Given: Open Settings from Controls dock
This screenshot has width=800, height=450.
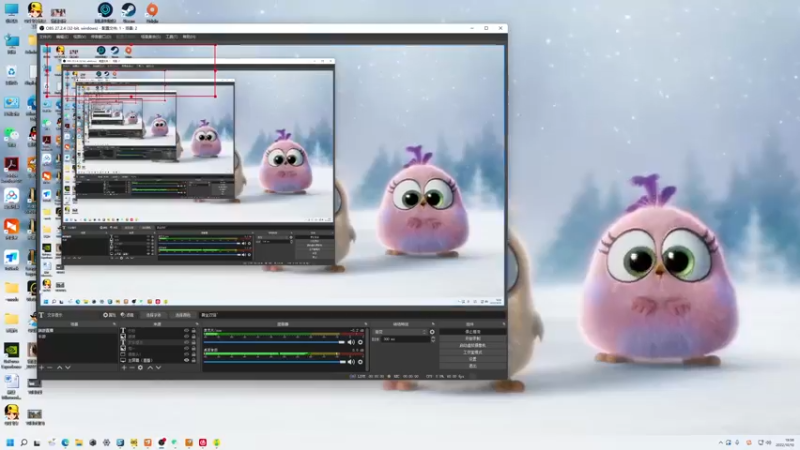Looking at the screenshot, I should 473,359.
